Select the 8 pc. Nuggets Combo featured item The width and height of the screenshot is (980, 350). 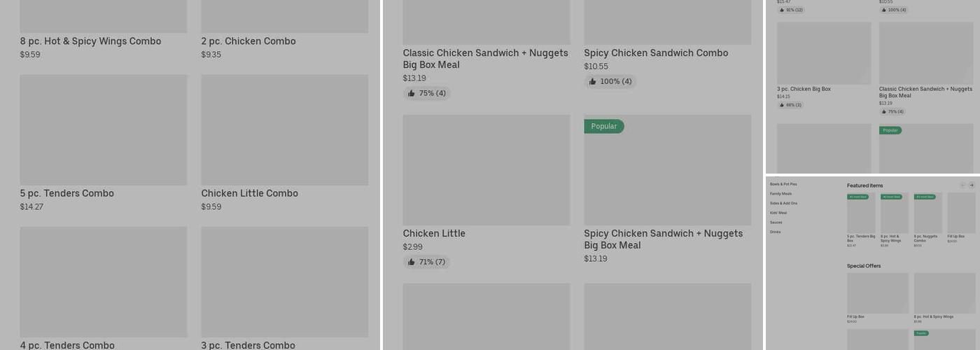click(x=927, y=213)
